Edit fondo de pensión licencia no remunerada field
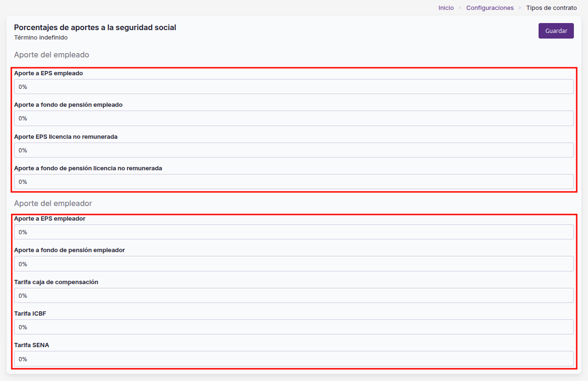 294,182
